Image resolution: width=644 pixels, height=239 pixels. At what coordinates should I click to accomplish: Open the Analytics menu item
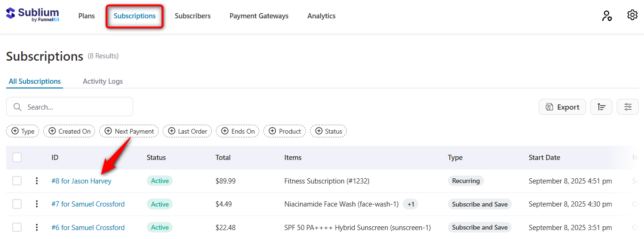point(321,16)
